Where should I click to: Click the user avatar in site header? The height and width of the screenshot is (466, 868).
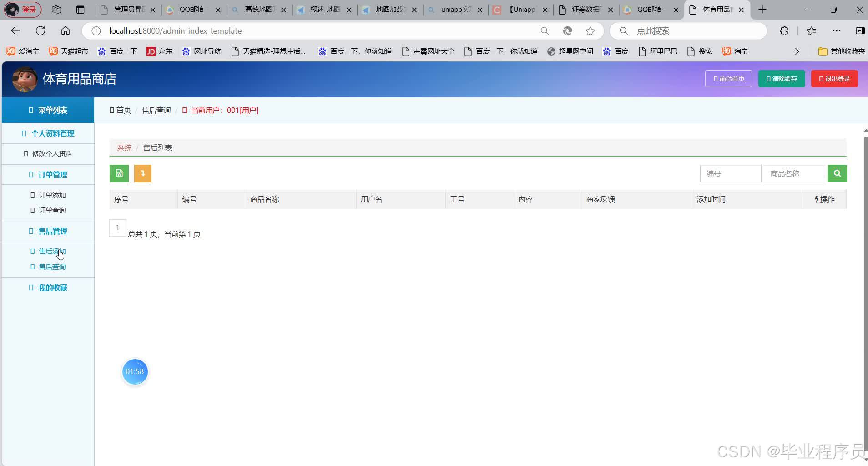point(25,79)
